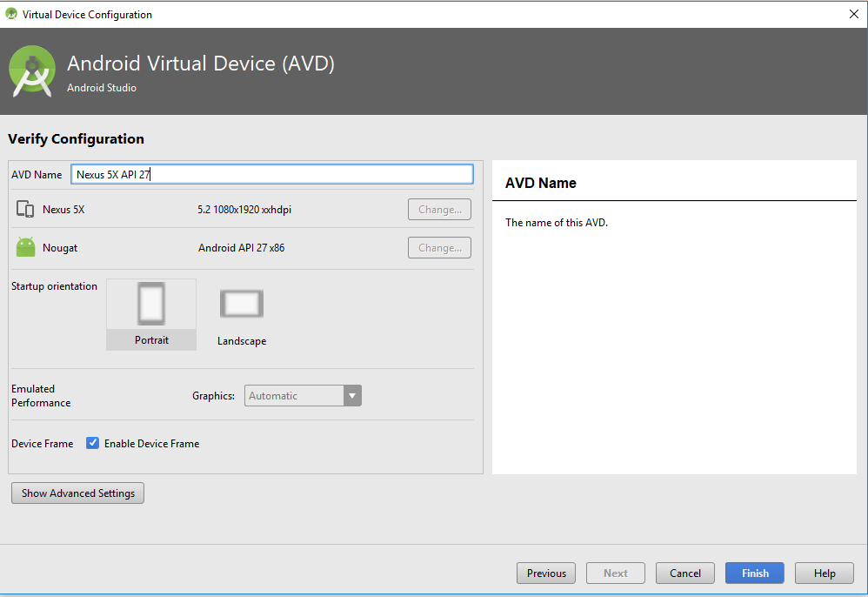Click the 'Graphics:' label
This screenshot has width=868, height=597.
(x=213, y=395)
